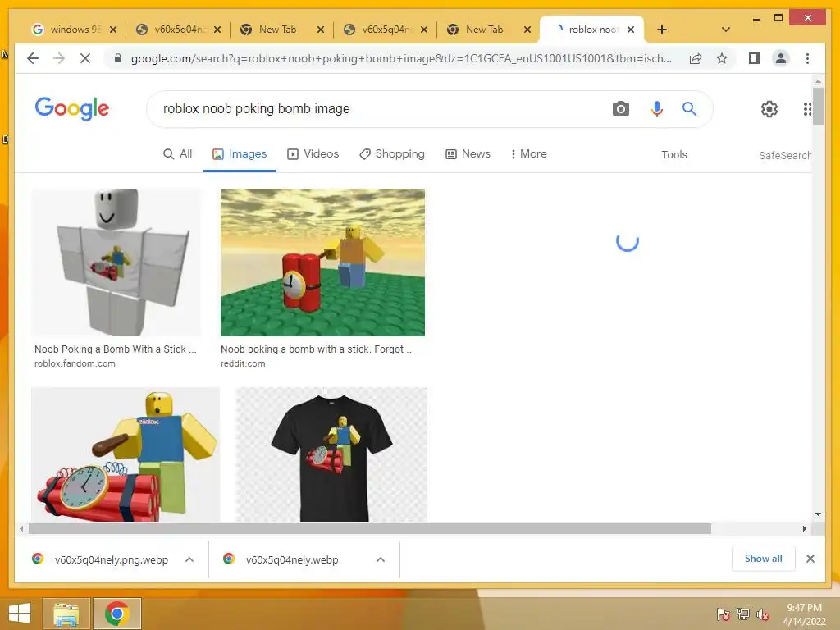Click the noob with red bomb on green baseplate image

[322, 262]
